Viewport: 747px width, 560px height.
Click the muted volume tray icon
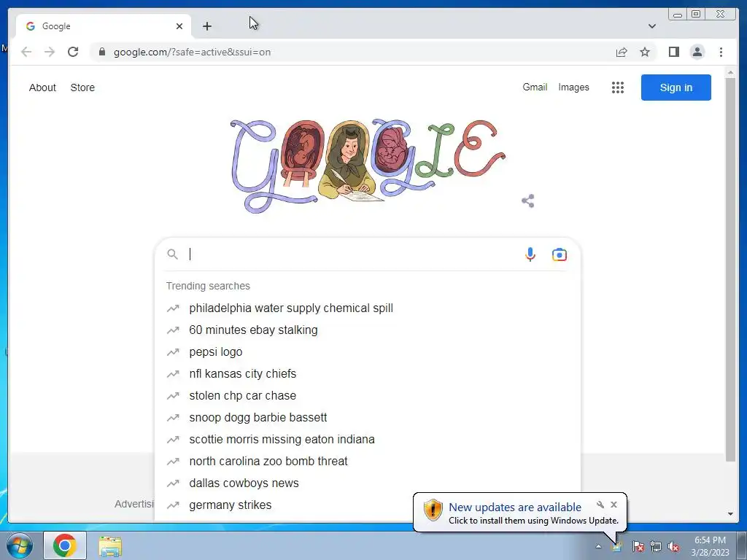point(673,546)
